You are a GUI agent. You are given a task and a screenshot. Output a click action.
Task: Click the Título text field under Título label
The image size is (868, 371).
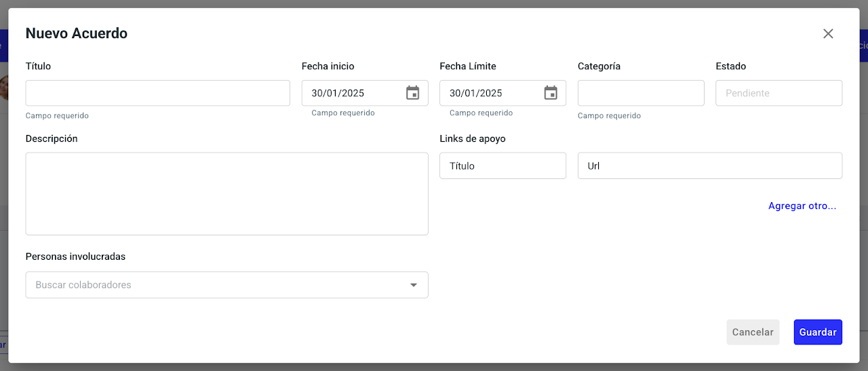(157, 93)
